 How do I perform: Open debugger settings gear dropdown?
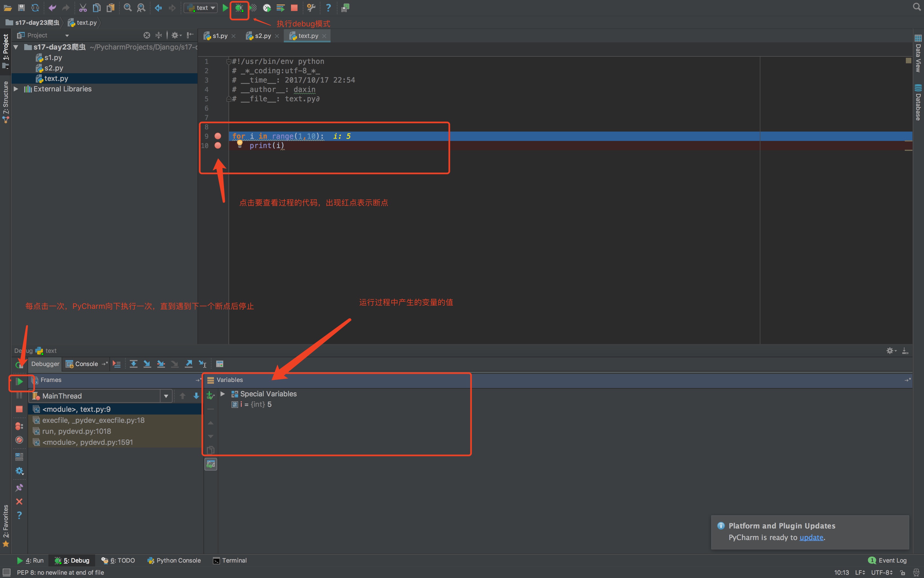(x=19, y=471)
